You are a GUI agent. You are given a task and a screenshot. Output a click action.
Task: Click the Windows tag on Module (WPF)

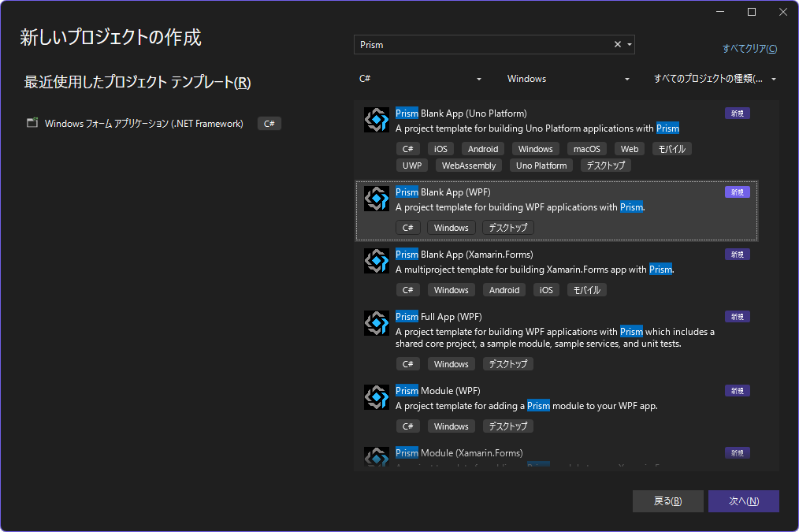452,426
